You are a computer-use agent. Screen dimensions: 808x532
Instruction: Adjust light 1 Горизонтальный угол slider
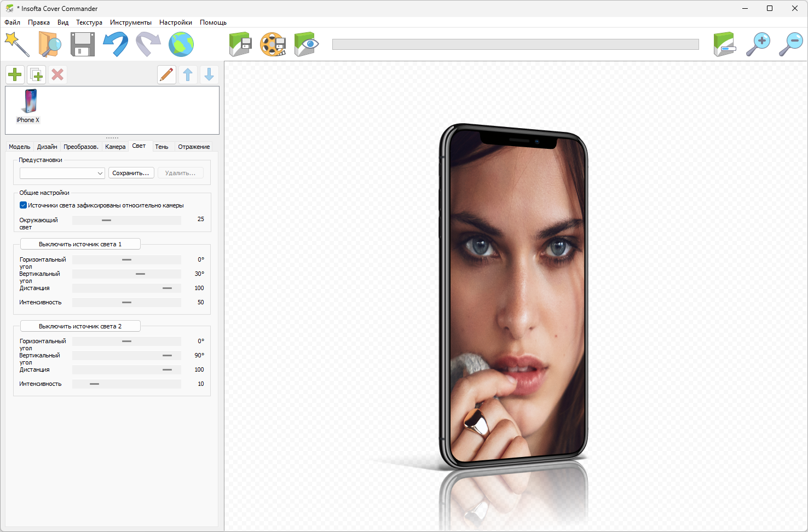tap(126, 259)
